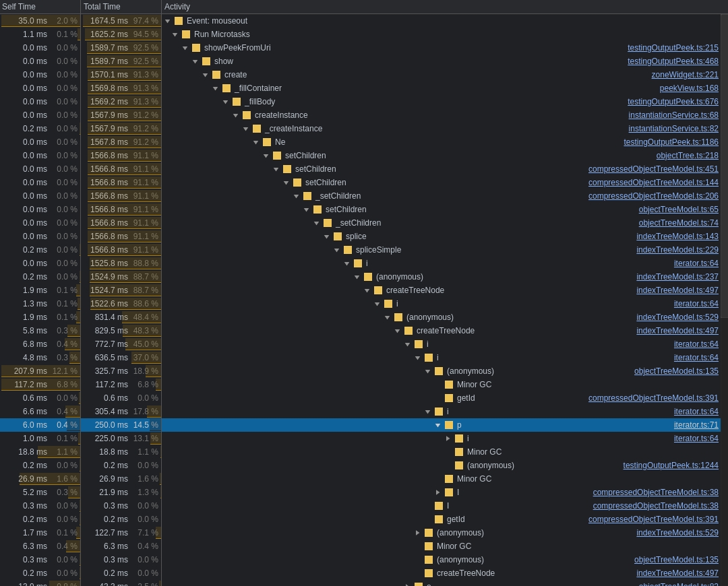Click the marker next to a Minor GC entry
The image size is (728, 586).
pos(449,384)
